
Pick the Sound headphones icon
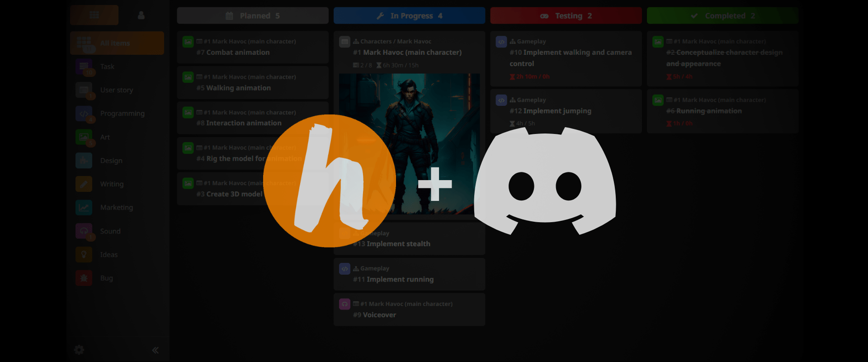tap(84, 231)
